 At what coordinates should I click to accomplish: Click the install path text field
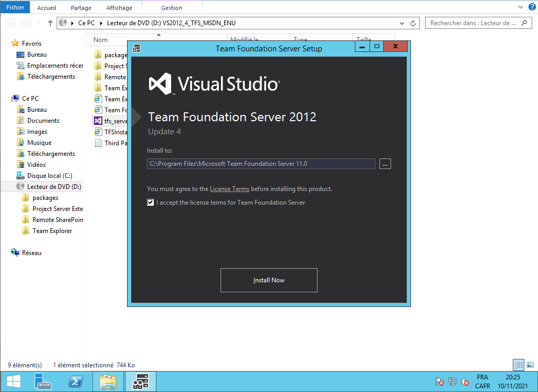(x=261, y=164)
